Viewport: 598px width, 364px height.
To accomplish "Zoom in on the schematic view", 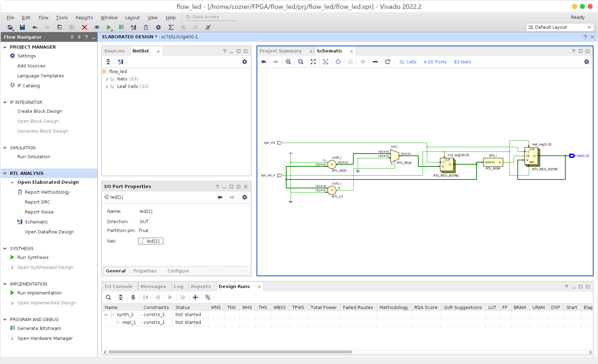I will coord(288,62).
